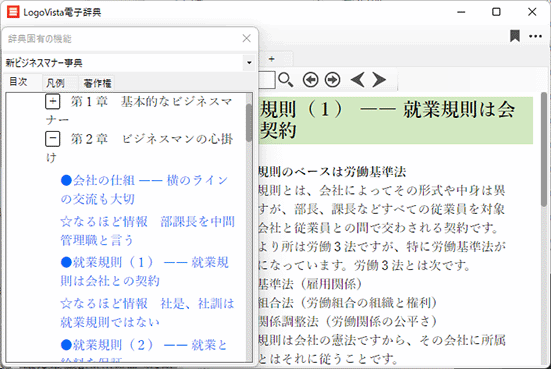This screenshot has width=551, height=369.
Task: Click text 組合法（労働組合の組織と権利）
Action: pos(348,303)
